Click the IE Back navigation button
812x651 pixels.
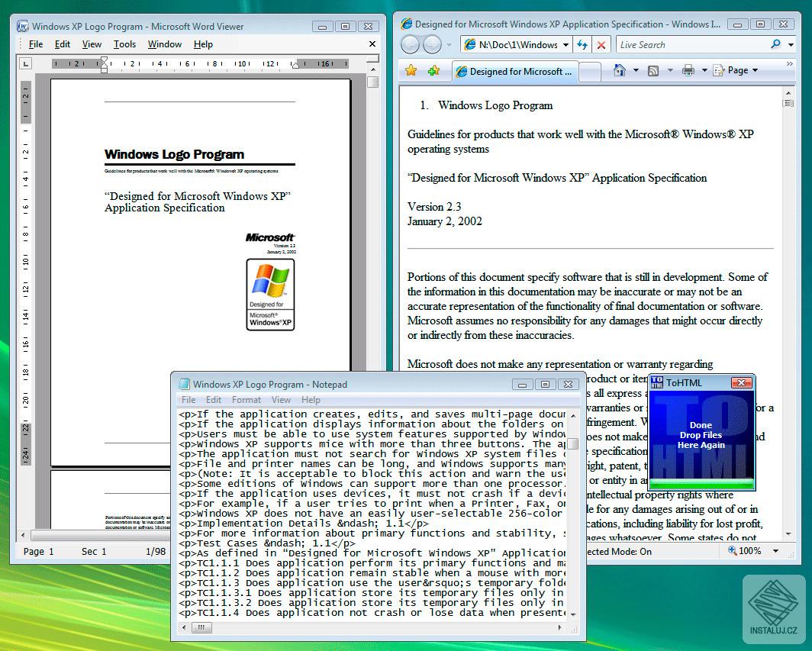(x=410, y=44)
